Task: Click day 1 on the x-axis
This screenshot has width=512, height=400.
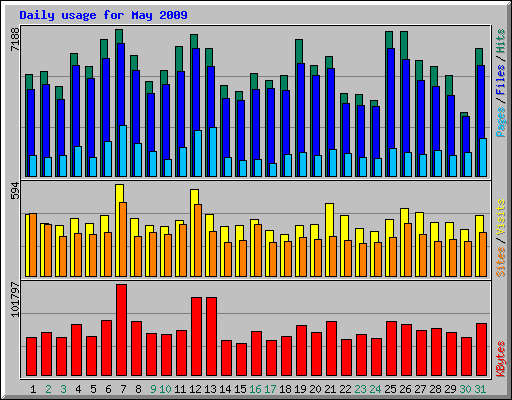Action: pyautogui.click(x=33, y=389)
